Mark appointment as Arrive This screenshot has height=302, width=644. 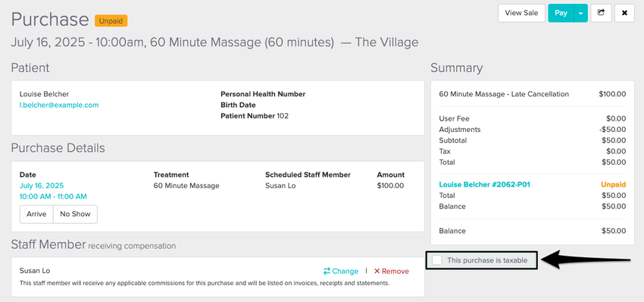(36, 214)
